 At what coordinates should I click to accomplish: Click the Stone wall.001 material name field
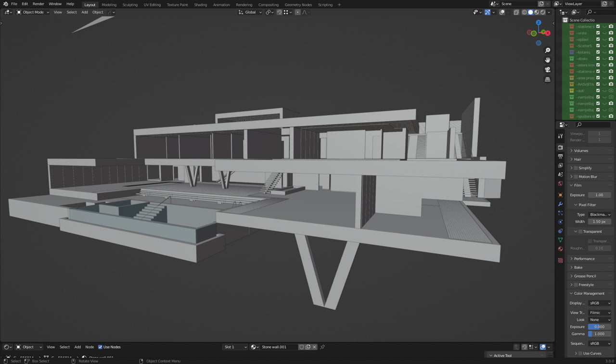pos(278,347)
